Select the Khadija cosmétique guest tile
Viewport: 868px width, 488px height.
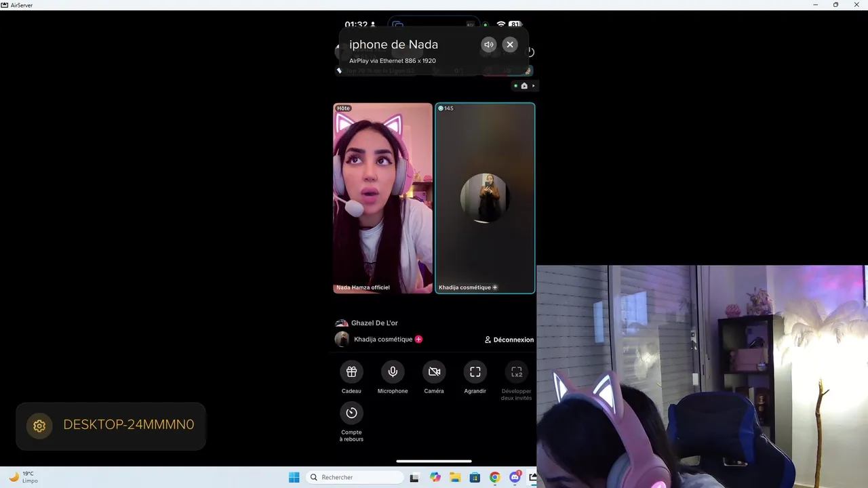[485, 198]
